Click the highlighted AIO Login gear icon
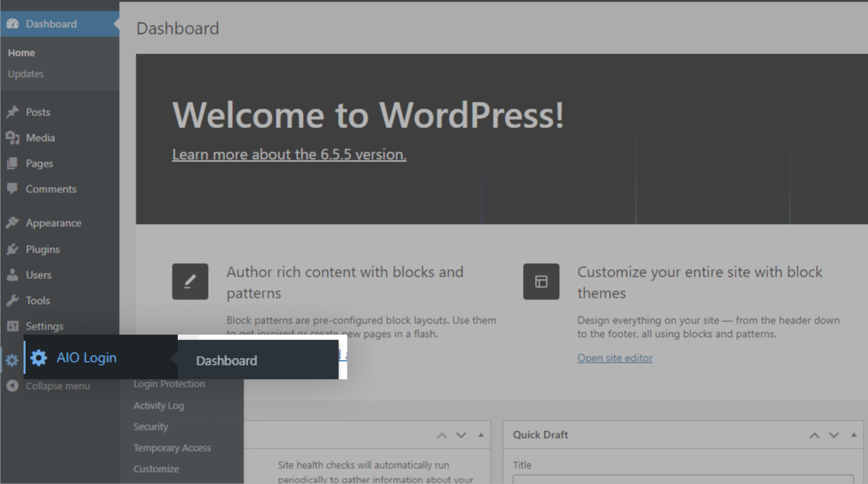 (x=38, y=358)
